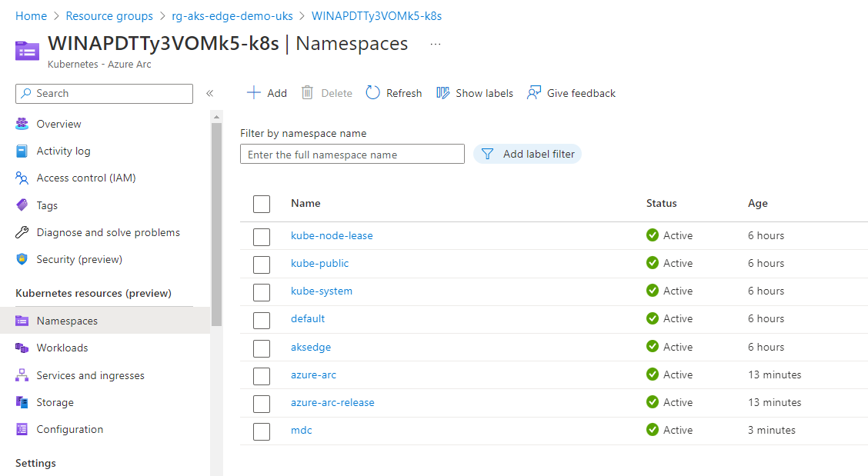
Task: Check the kube-node-lease row checkbox
Action: pyautogui.click(x=262, y=237)
